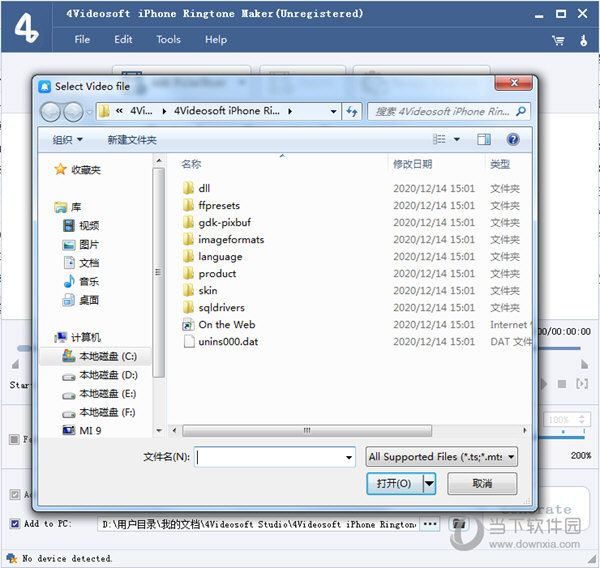Select local disk (D:) drive

[x=99, y=375]
